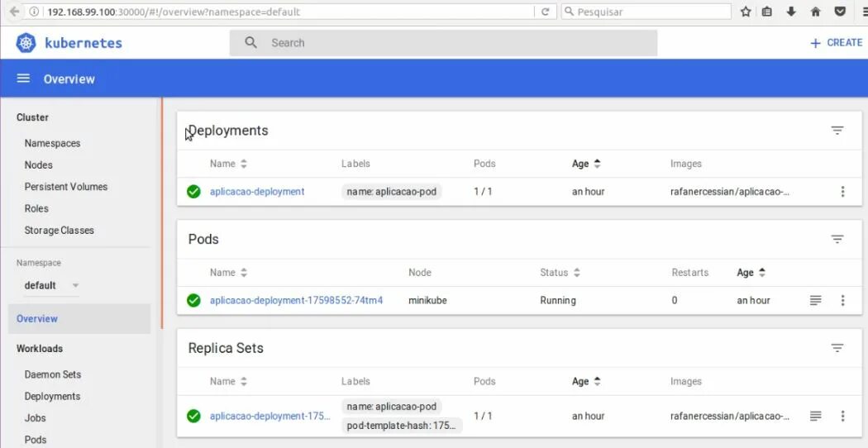Screen dimensions: 868x448
Task: Open the Pocket icon in toolbar
Action: pos(841,11)
